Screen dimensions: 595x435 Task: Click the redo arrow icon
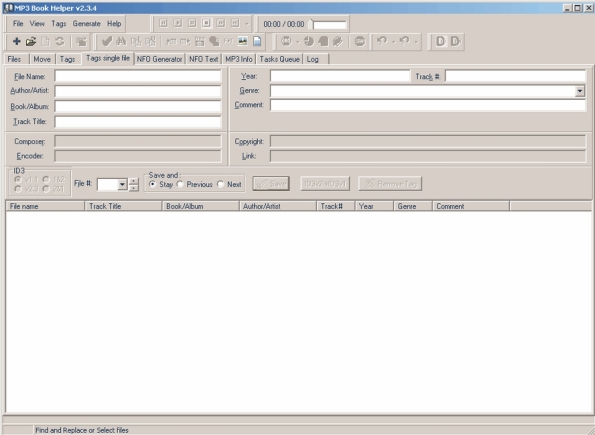(405, 41)
